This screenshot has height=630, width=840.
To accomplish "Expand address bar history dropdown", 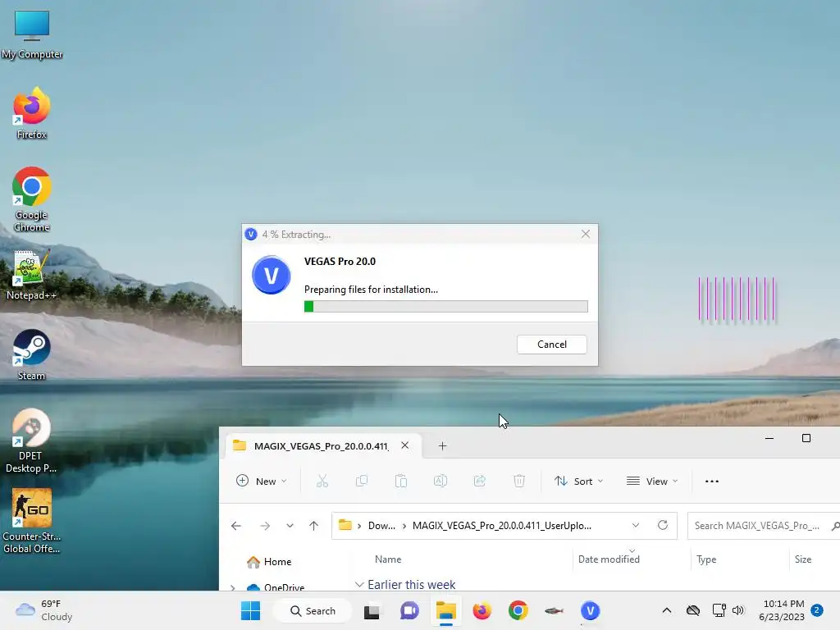I will (636, 526).
